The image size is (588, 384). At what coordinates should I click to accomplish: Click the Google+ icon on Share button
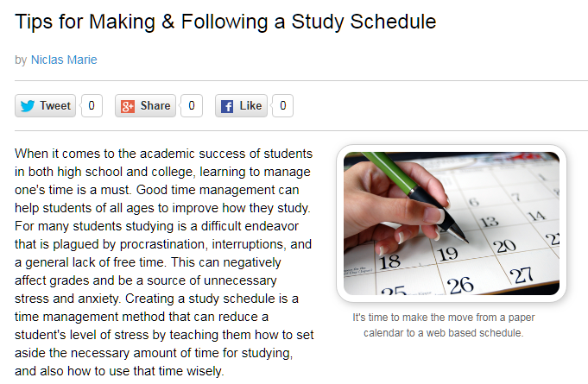[128, 106]
